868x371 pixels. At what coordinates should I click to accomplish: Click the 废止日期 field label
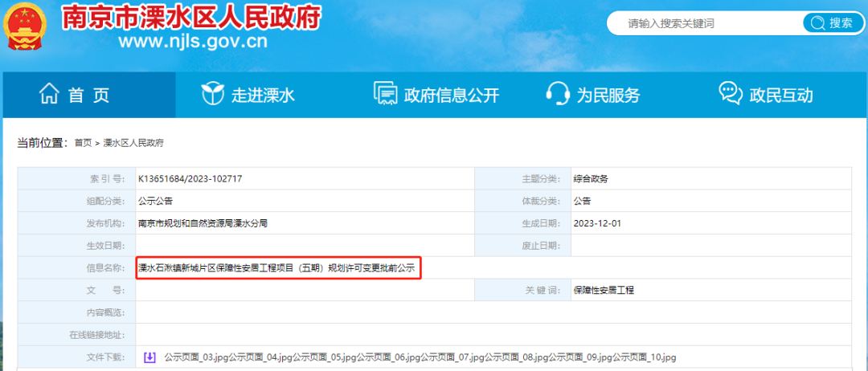(542, 246)
